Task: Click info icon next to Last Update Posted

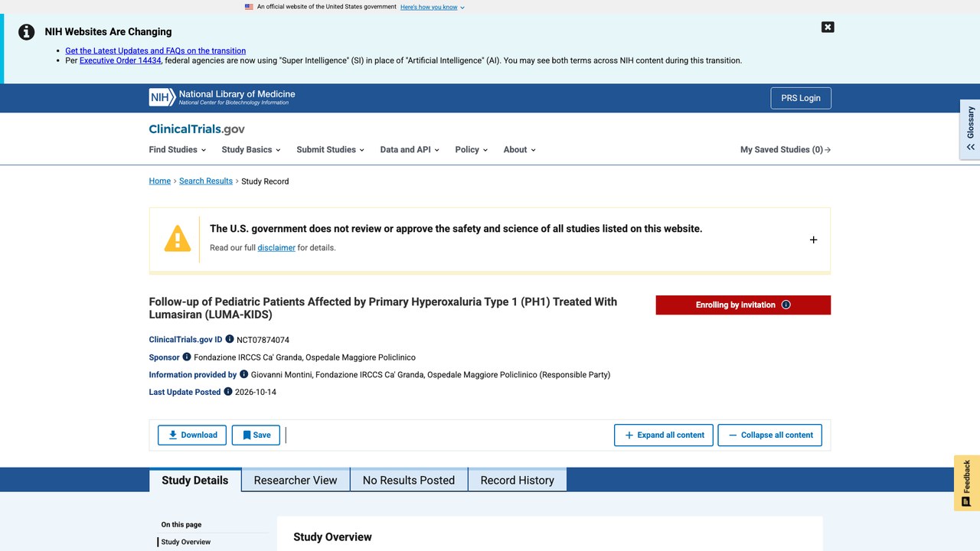Action: point(228,392)
